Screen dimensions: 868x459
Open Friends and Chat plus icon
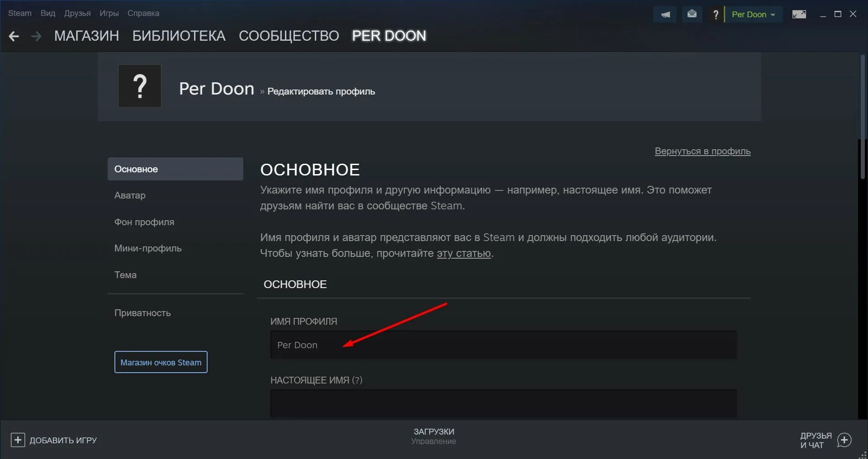pyautogui.click(x=844, y=440)
